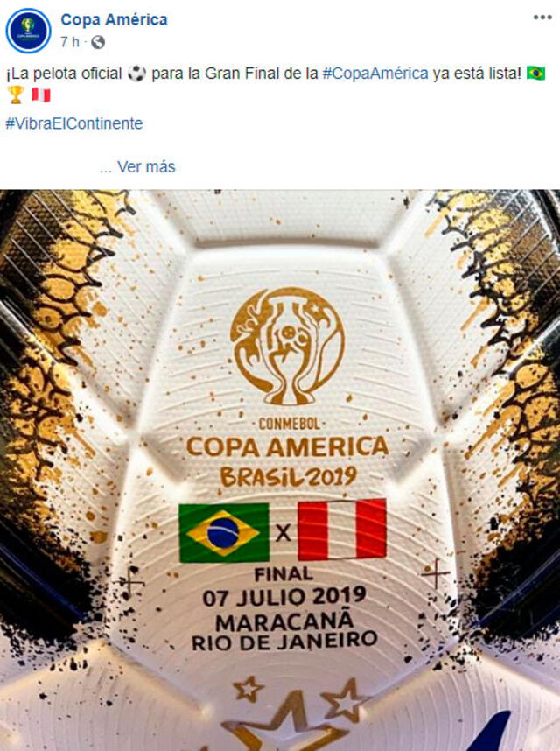Click the soccer ball emoji in the post text
The image size is (560, 751).
pyautogui.click(x=135, y=74)
